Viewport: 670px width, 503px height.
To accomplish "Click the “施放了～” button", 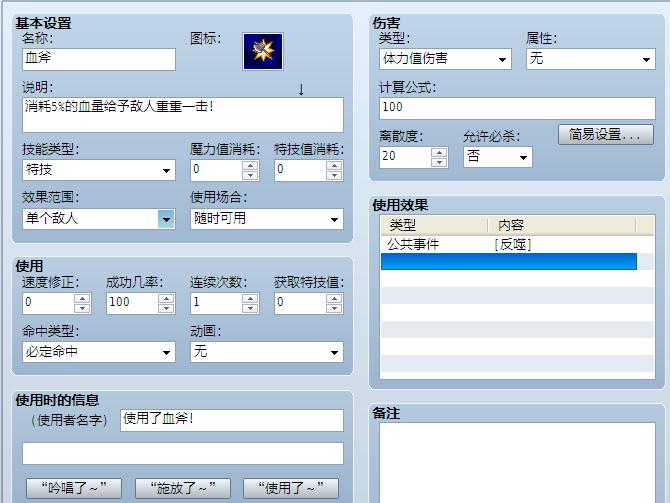I will point(183,488).
